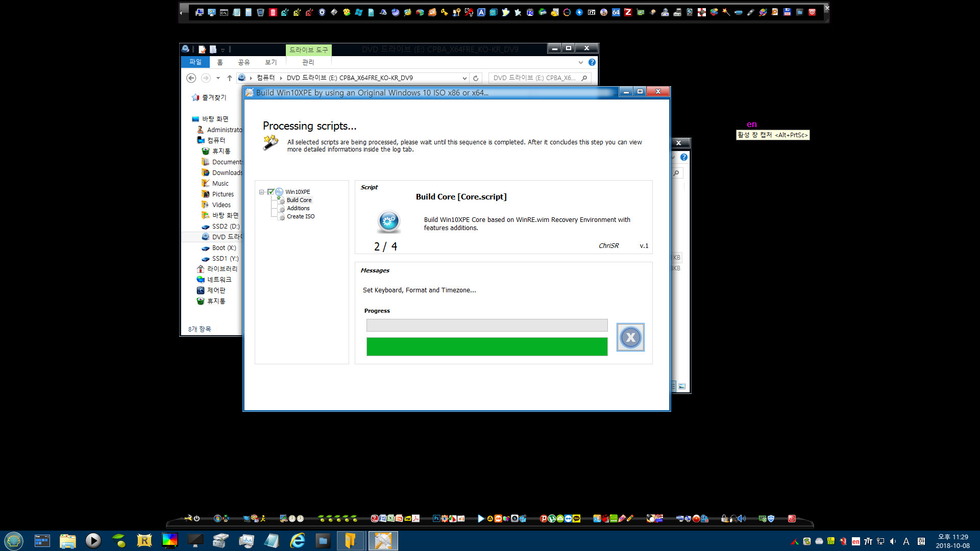Open the 관리 ribbon tab

tap(308, 62)
